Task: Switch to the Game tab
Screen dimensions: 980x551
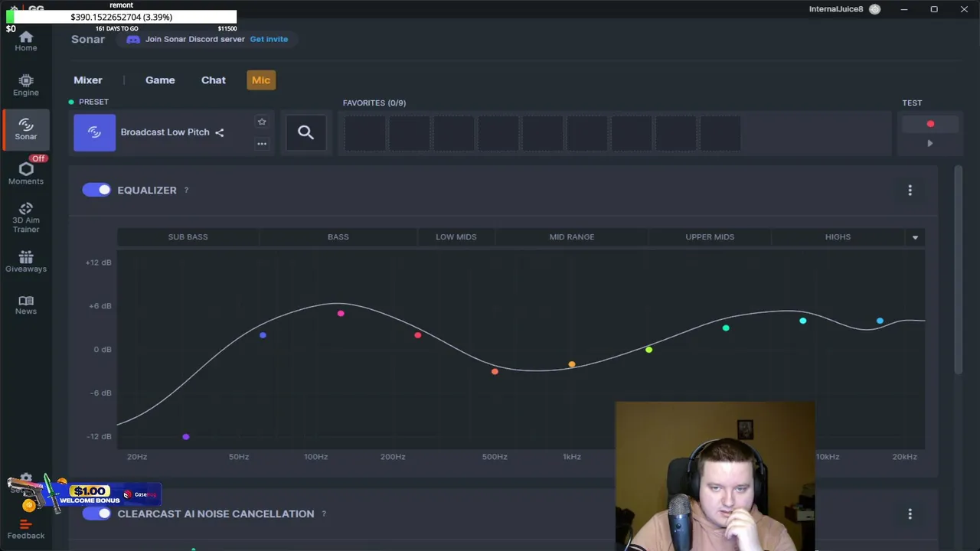Action: (160, 80)
